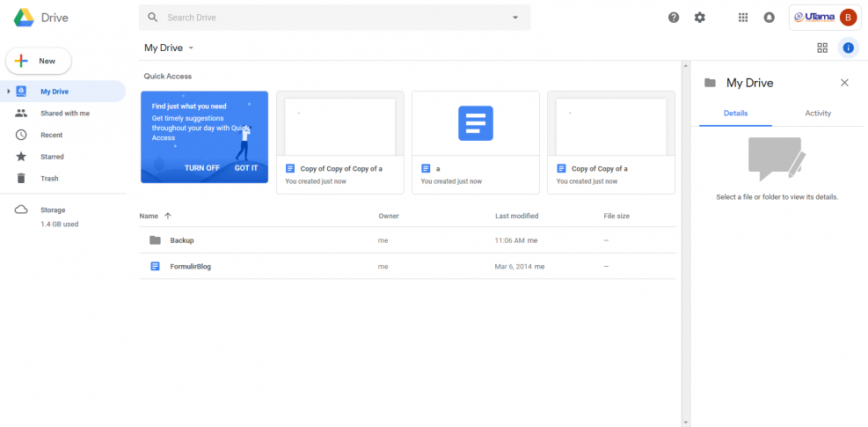The image size is (868, 427).
Task: Click the B account avatar
Action: point(848,18)
